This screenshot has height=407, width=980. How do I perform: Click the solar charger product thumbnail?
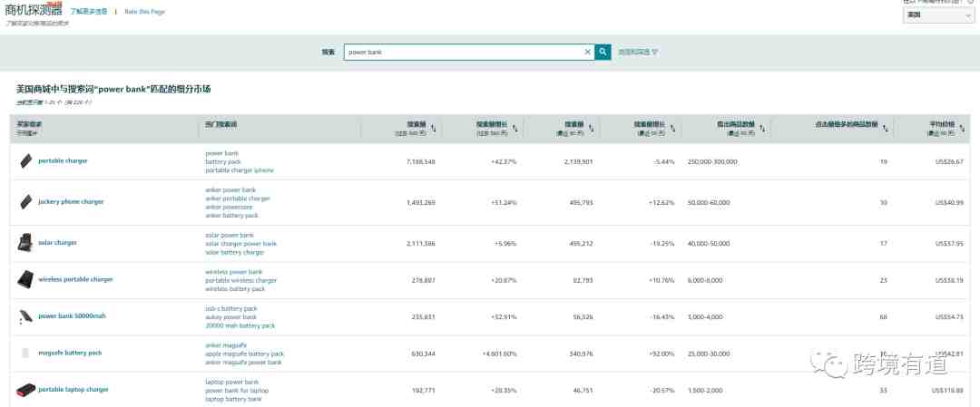click(x=24, y=242)
